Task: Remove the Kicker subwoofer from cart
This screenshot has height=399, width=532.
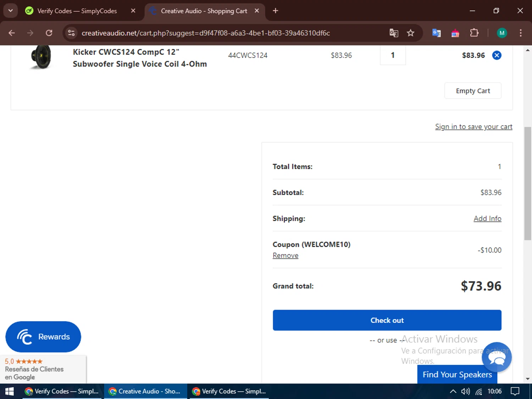Action: tap(497, 55)
